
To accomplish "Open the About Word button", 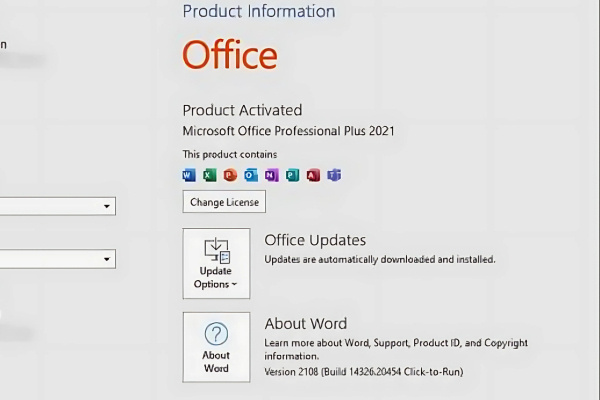I will click(x=216, y=347).
